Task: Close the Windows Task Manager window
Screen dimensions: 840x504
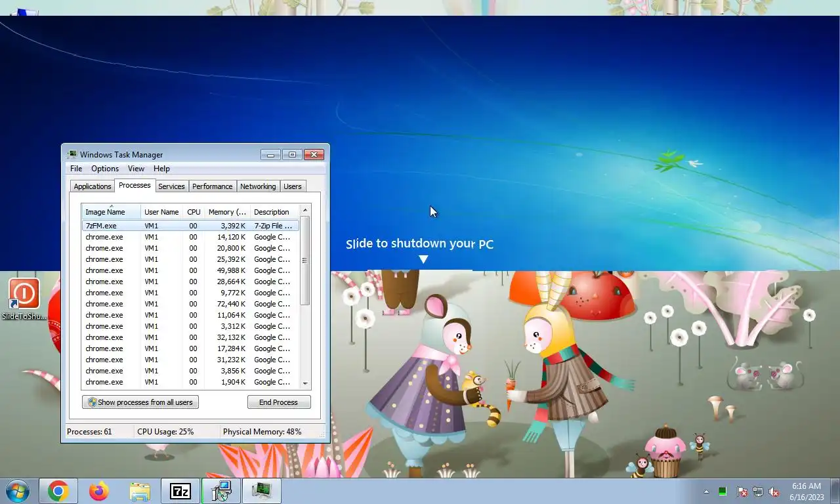Action: [314, 155]
